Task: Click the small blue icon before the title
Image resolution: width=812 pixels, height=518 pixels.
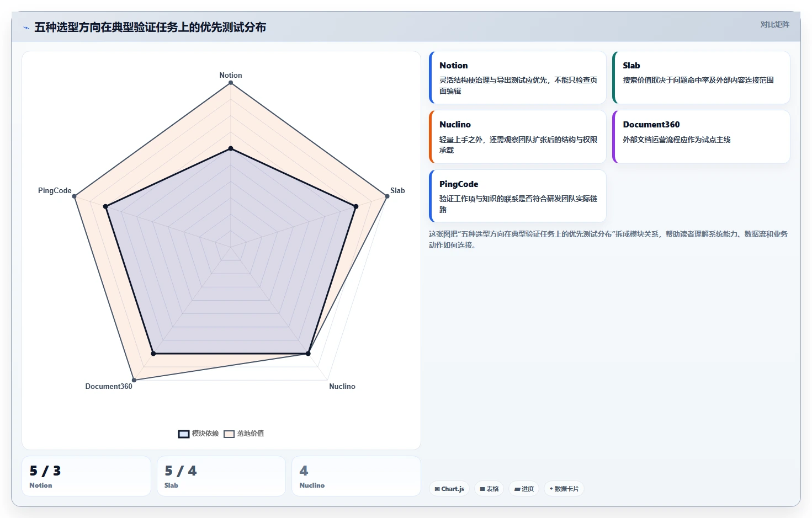Action: point(26,28)
